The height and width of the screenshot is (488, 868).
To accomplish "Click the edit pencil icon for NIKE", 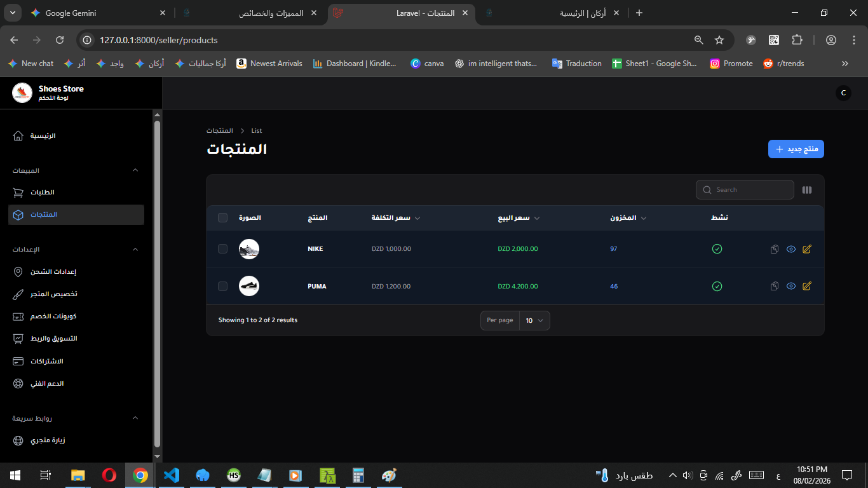I will (807, 249).
